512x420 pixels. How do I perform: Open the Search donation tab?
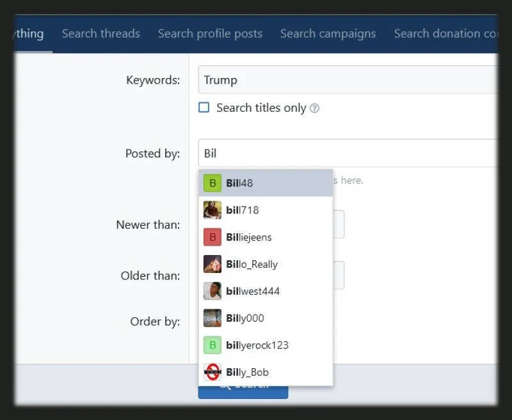pos(445,34)
